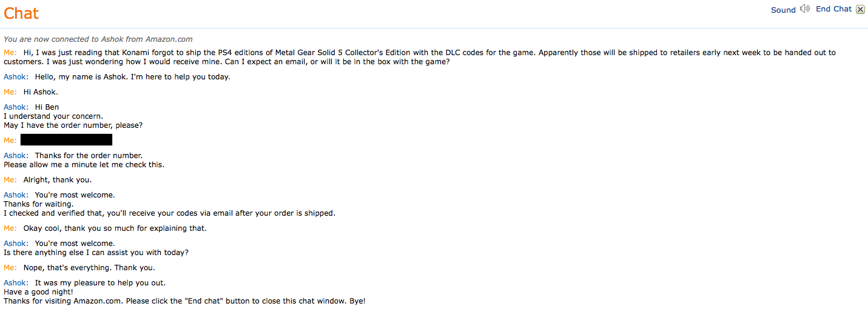Click the connected to Ashok status line

(x=98, y=39)
